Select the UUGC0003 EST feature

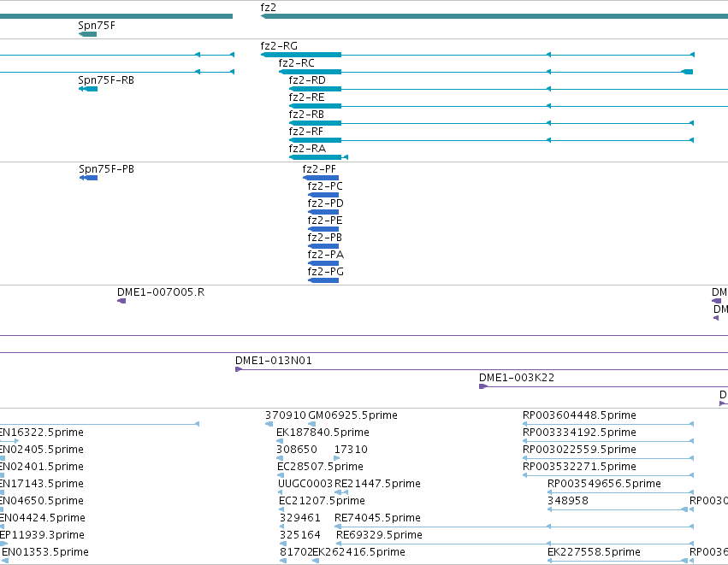281,492
